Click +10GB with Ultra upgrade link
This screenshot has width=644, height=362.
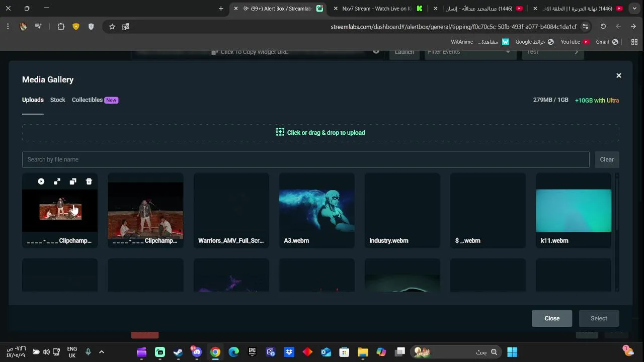click(x=597, y=101)
